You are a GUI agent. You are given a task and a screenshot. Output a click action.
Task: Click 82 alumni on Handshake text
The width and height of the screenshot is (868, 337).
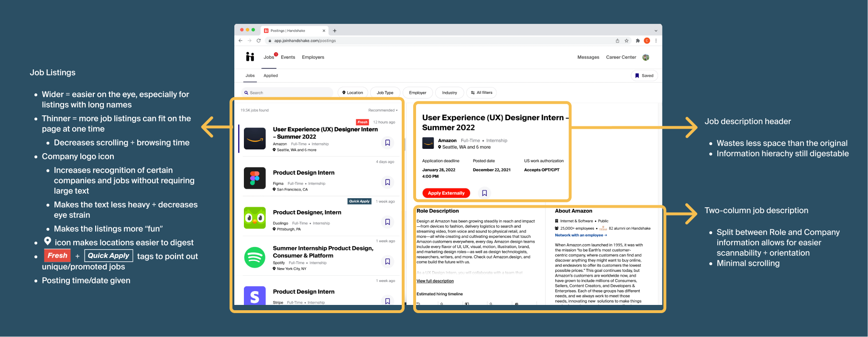pos(629,228)
